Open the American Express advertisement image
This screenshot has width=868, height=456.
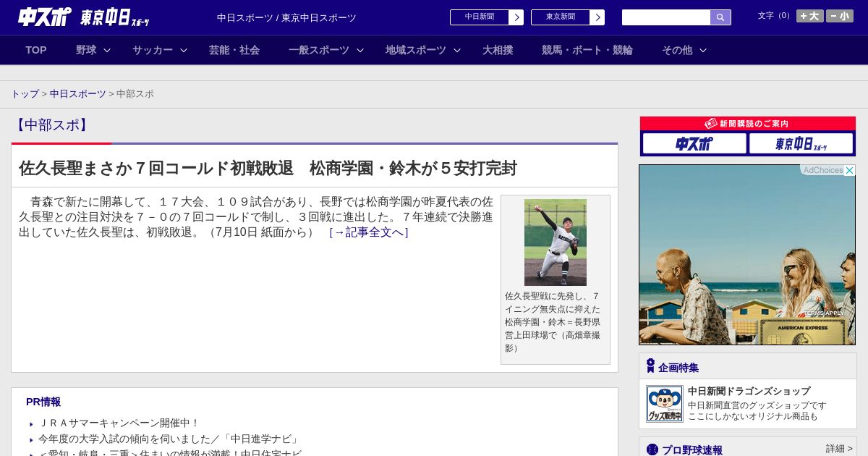747,255
